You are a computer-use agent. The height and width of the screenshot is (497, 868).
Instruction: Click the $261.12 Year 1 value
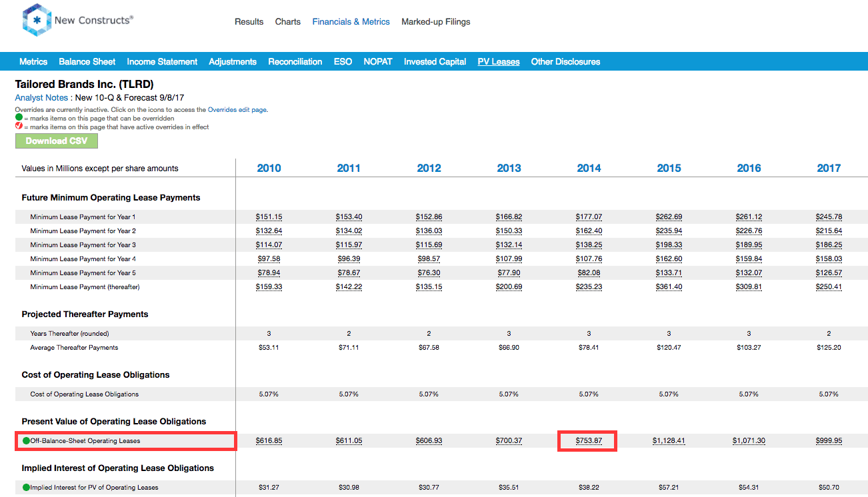click(x=749, y=217)
